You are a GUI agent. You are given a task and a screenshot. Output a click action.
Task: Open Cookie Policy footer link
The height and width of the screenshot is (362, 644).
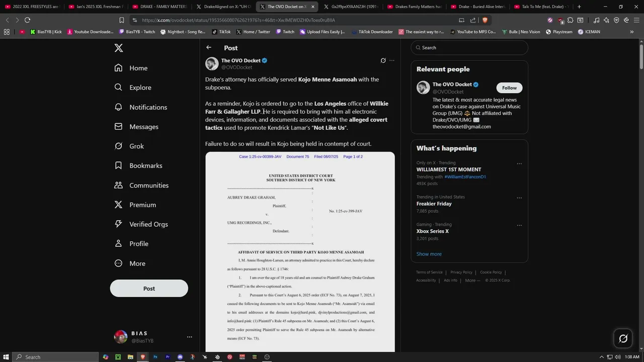491,273
